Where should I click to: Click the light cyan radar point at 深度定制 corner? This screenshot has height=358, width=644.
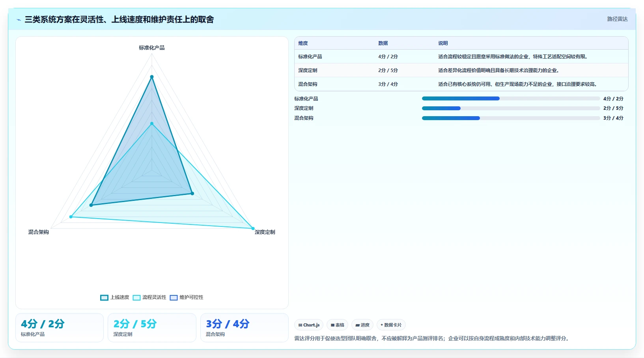[x=253, y=228]
